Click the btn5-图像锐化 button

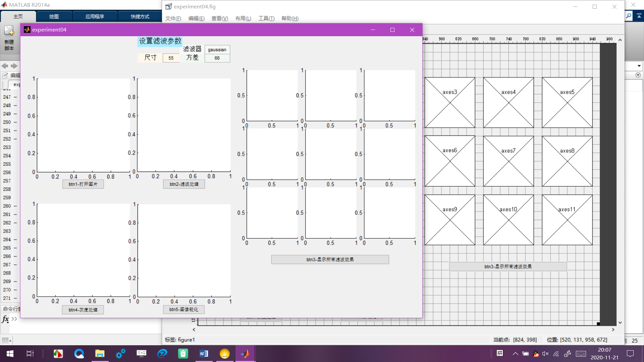(x=183, y=309)
